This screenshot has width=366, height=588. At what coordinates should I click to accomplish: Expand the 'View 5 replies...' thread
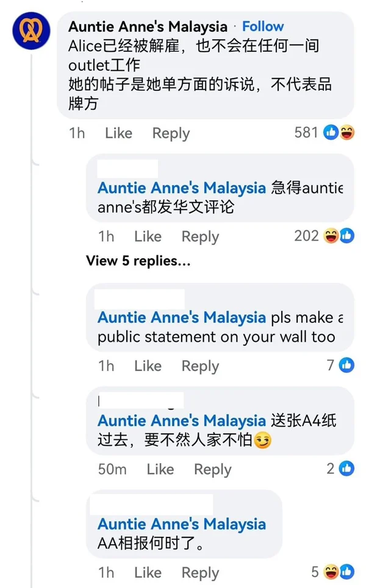pos(137,261)
